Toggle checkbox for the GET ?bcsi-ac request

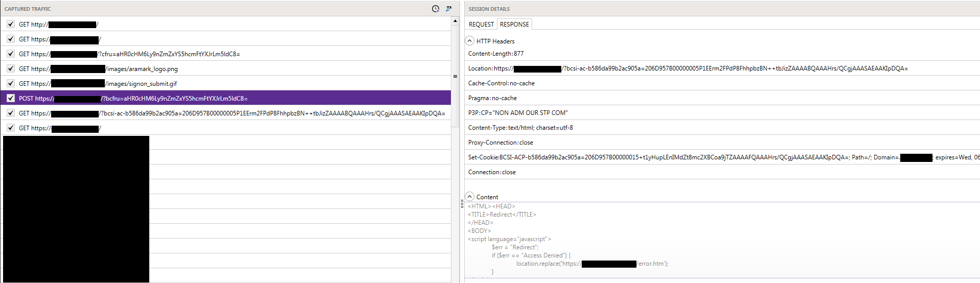point(11,113)
